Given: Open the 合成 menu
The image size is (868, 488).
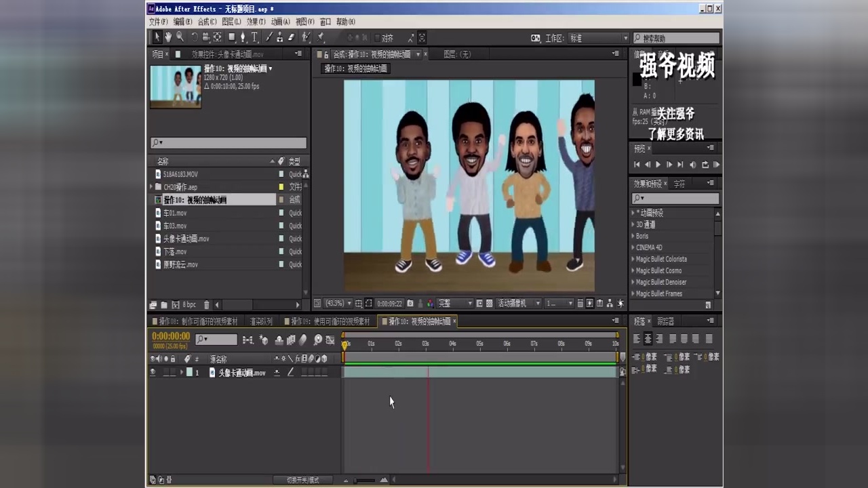Looking at the screenshot, I should click(208, 22).
